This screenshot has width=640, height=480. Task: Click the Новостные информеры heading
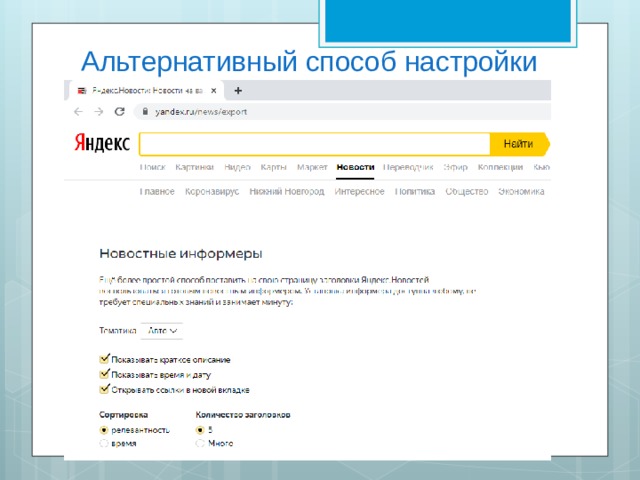[181, 254]
